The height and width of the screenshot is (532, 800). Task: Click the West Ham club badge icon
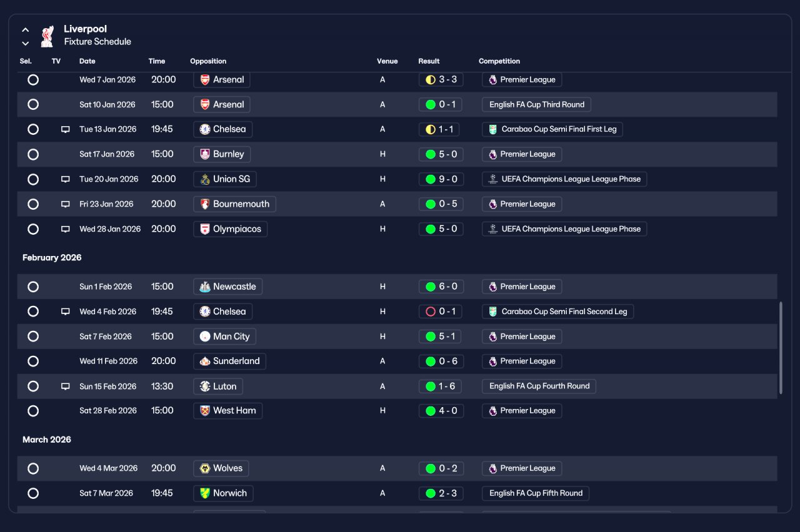(x=205, y=411)
